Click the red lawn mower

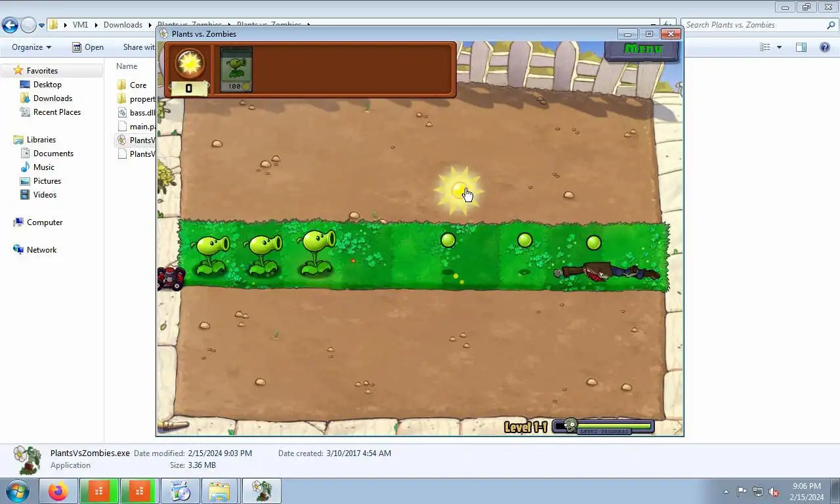tap(171, 278)
